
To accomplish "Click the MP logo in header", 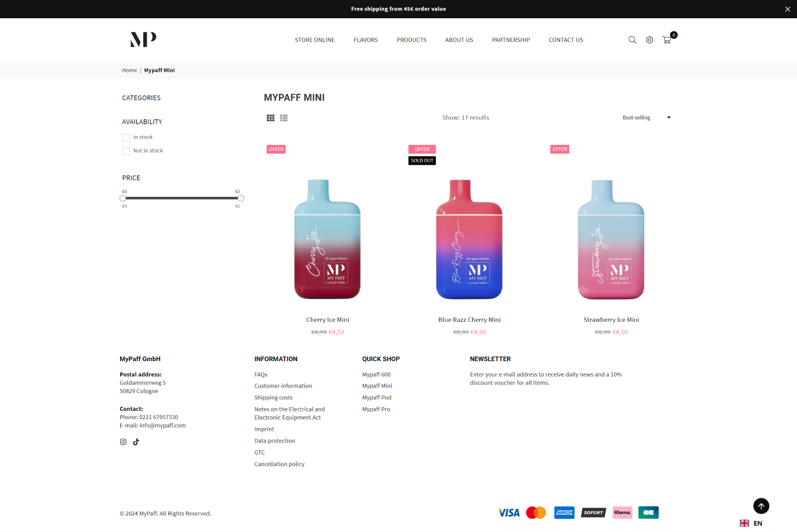I will click(143, 39).
